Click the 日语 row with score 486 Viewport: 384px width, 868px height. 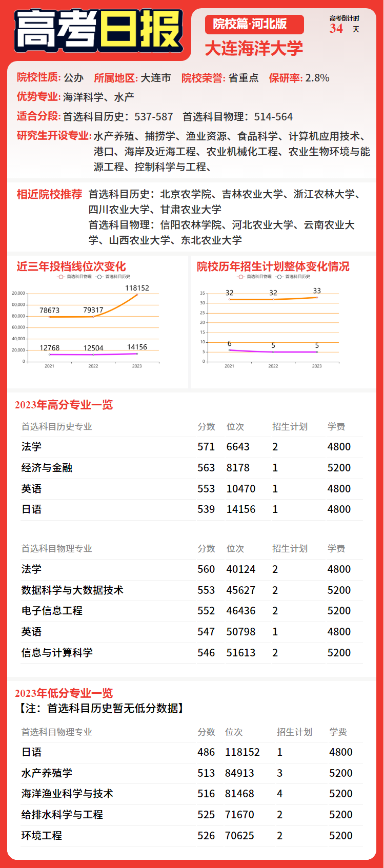pyautogui.click(x=192, y=752)
